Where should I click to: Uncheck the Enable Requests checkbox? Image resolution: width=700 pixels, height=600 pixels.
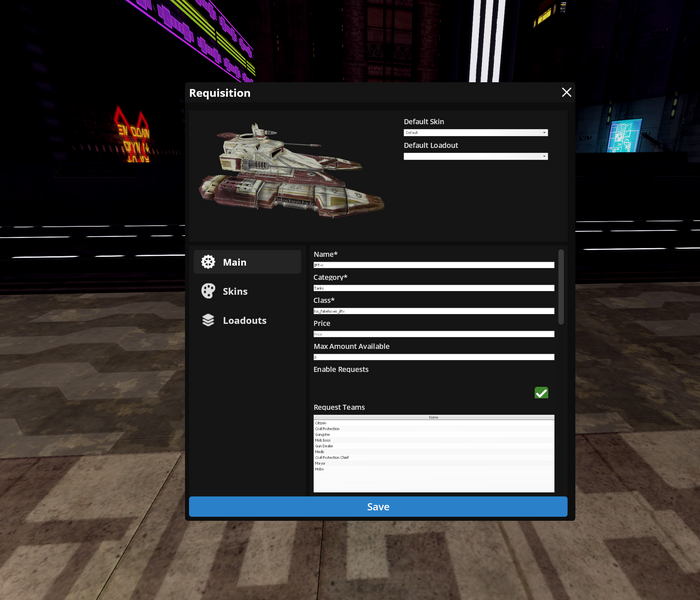(x=541, y=393)
